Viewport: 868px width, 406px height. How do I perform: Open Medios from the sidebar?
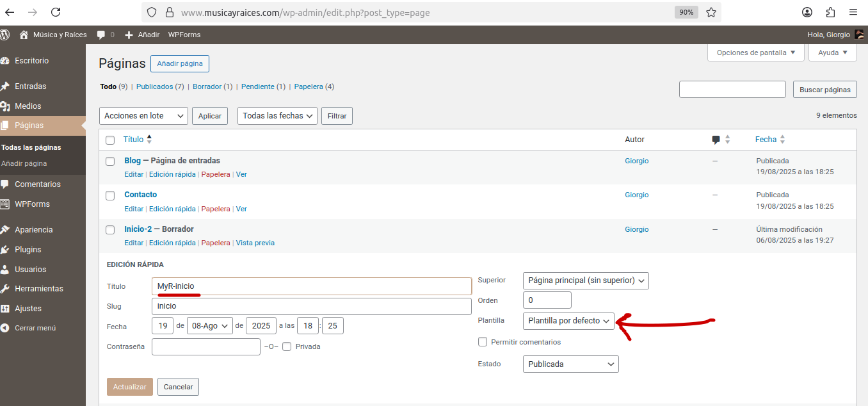pyautogui.click(x=28, y=106)
